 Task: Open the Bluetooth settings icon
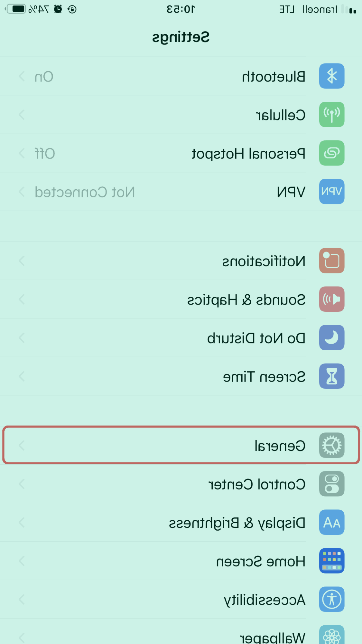(331, 76)
